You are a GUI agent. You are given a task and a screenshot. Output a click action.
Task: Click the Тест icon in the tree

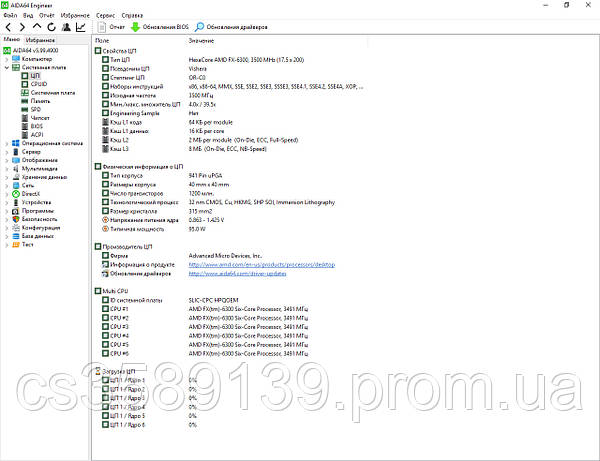click(x=16, y=244)
